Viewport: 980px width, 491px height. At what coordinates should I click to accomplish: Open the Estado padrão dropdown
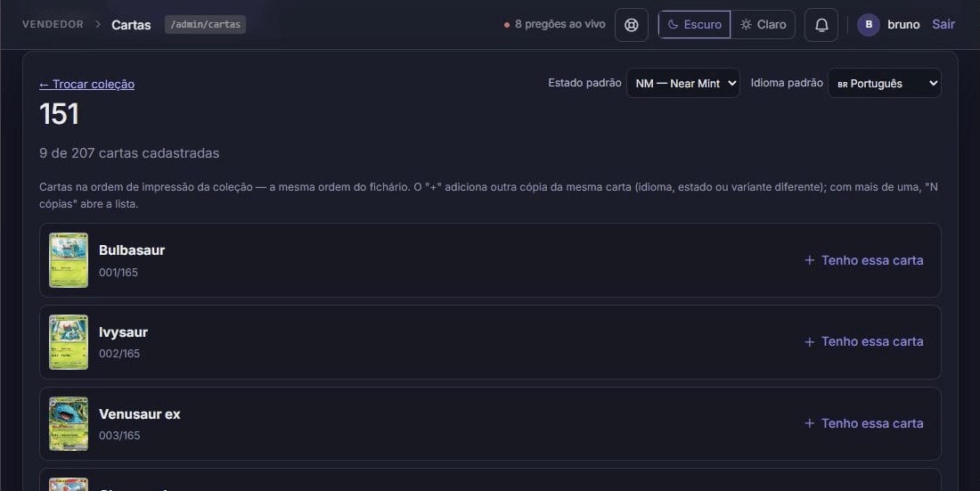pos(683,83)
